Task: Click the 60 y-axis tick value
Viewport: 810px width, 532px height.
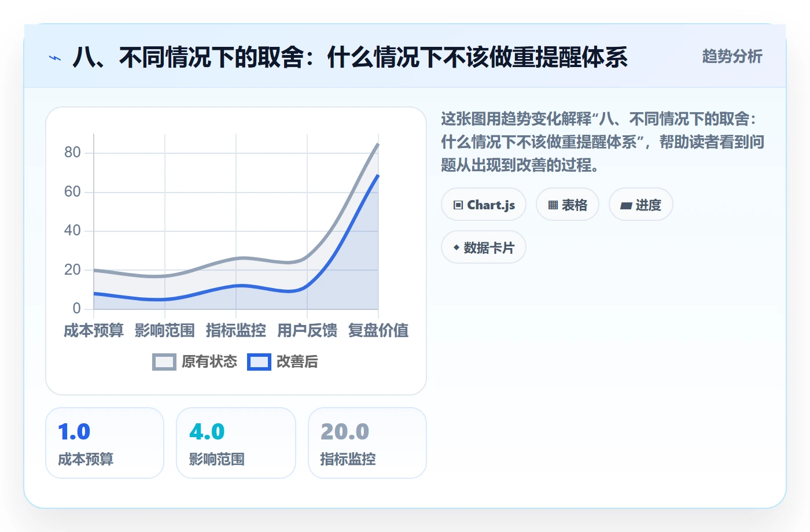Action: 72,191
